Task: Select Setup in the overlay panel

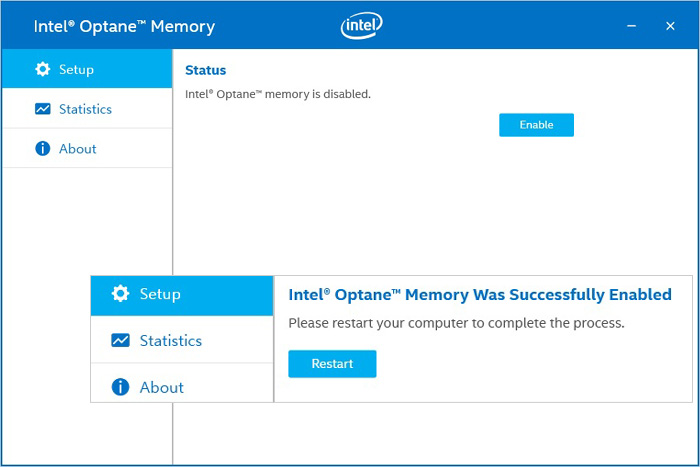Action: coord(182,296)
